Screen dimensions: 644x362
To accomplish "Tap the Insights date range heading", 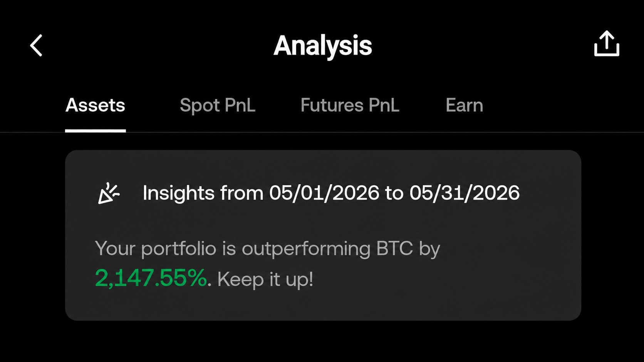I will pos(331,193).
